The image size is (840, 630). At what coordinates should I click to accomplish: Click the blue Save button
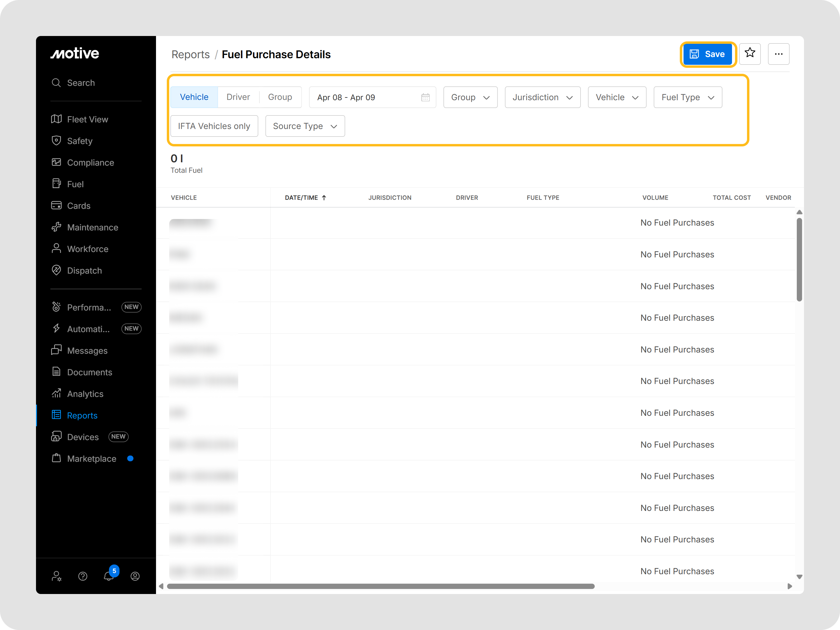(707, 54)
